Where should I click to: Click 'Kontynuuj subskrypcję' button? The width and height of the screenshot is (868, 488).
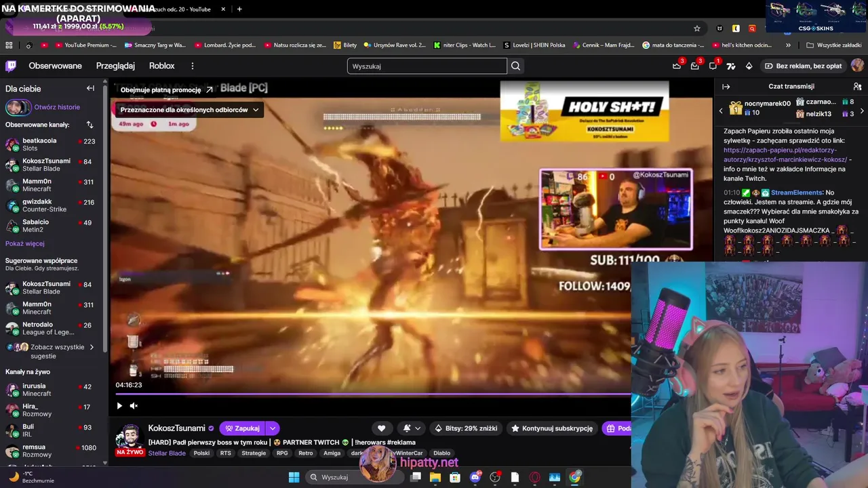553,428
